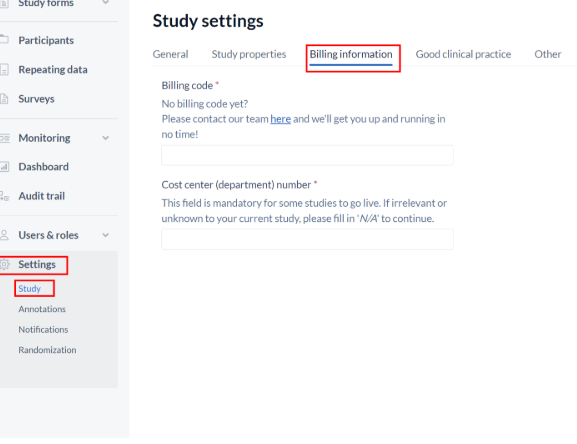Open Randomization settings item

(x=47, y=350)
